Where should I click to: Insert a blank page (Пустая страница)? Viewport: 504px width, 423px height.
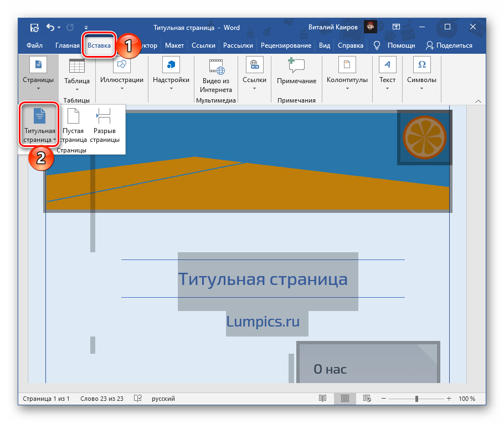[x=73, y=126]
